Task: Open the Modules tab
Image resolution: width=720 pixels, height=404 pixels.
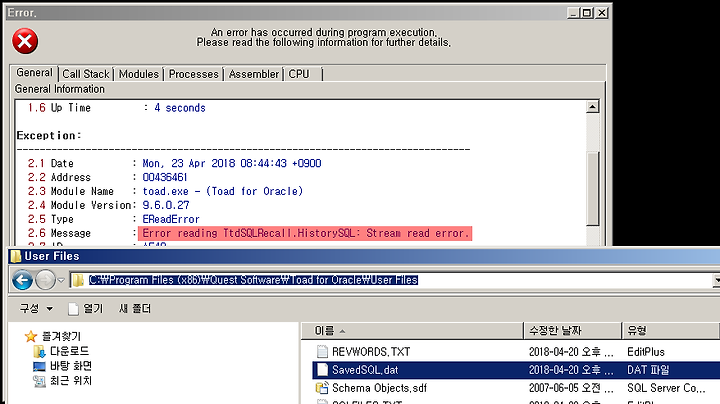Action: click(139, 74)
